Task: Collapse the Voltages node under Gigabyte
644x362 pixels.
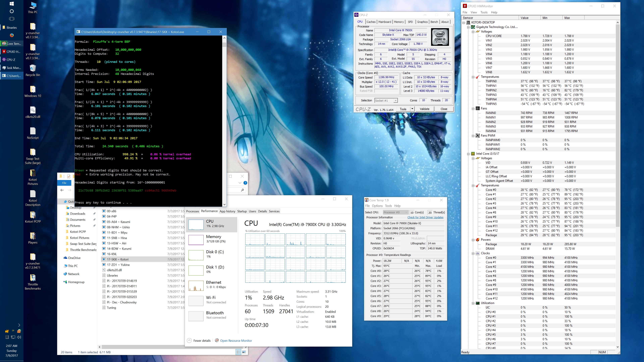Action: click(473, 32)
